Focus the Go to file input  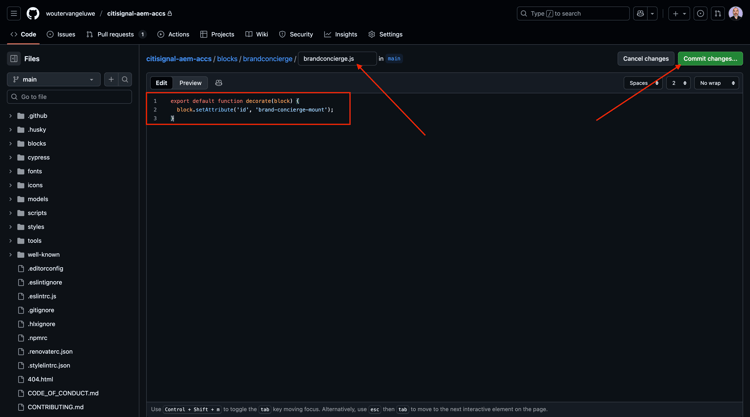pyautogui.click(x=69, y=97)
